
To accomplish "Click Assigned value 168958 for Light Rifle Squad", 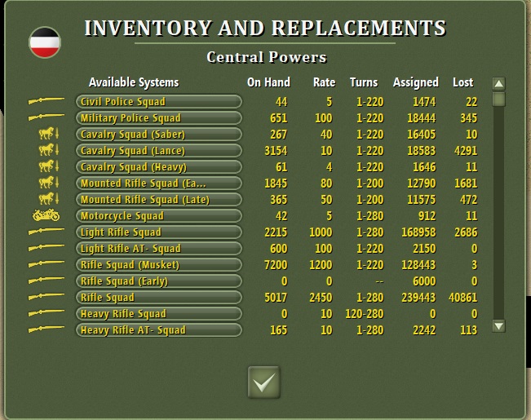I will point(418,232).
